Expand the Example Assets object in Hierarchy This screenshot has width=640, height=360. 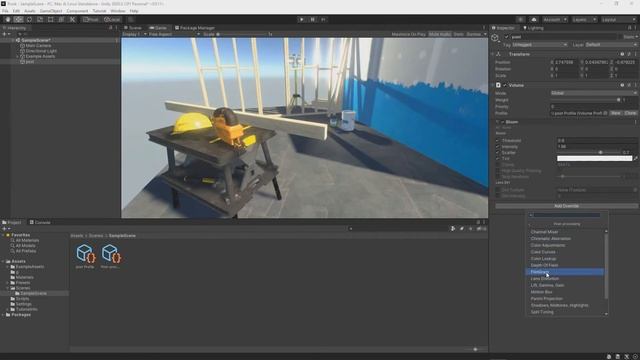(17, 56)
